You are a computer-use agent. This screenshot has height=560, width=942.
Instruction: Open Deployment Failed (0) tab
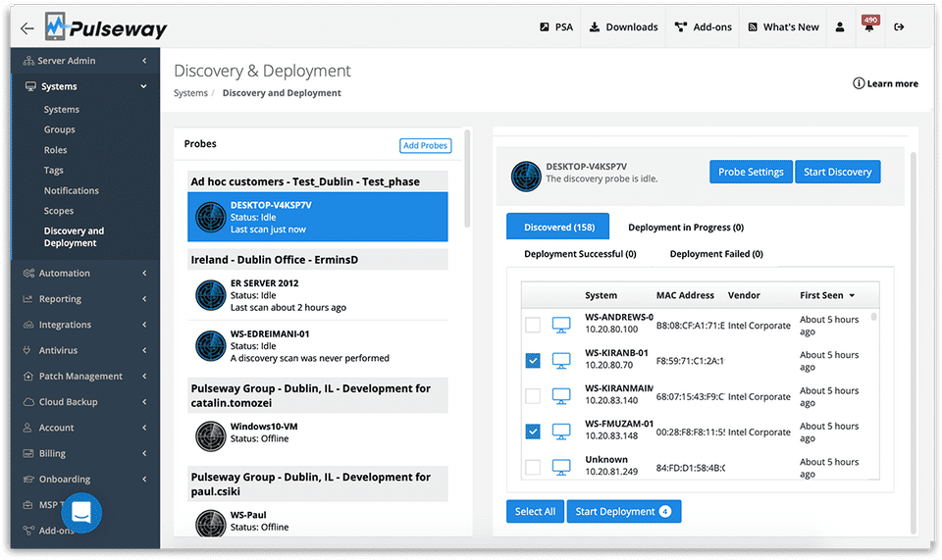point(716,254)
